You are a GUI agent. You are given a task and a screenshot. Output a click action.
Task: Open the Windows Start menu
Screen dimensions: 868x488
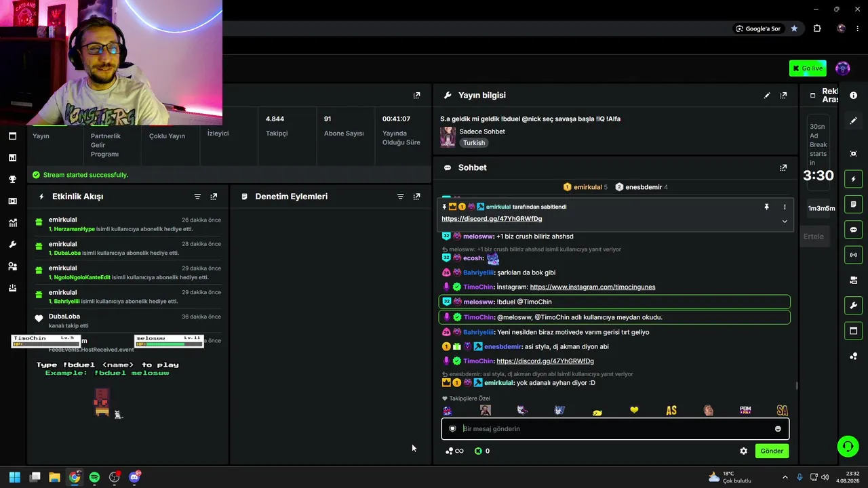tap(15, 477)
